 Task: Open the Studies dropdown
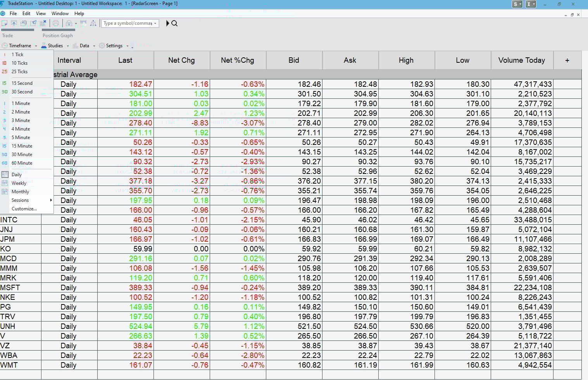55,46
